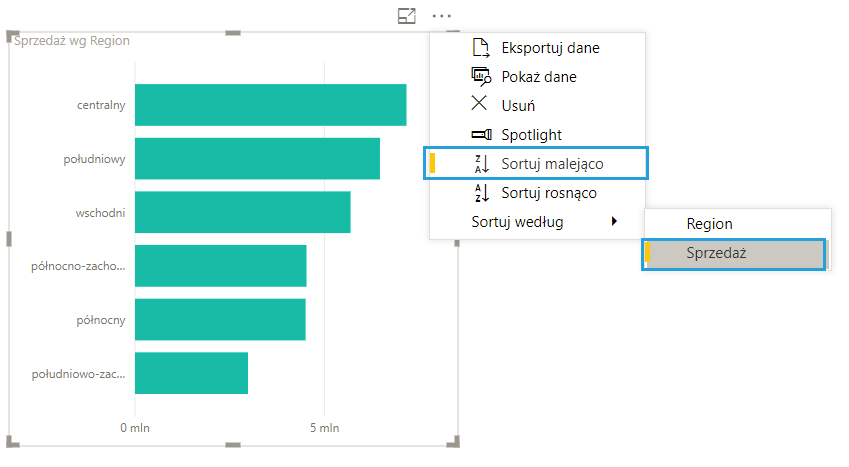Viewport: 849px width, 467px height.
Task: Select Region in sort-by submenu
Action: coord(709,224)
